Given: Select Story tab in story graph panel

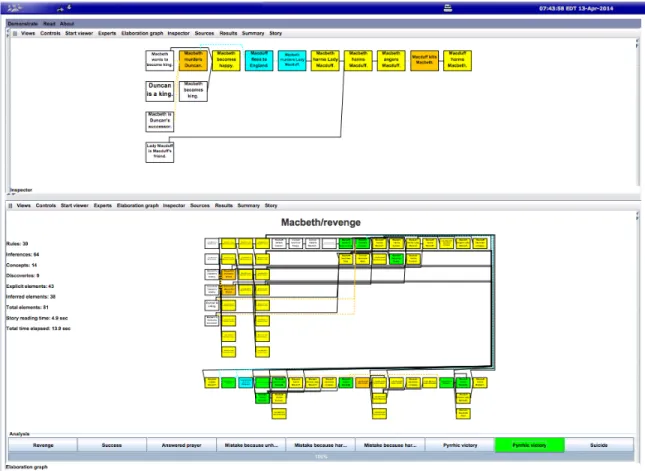Looking at the screenshot, I should [276, 33].
